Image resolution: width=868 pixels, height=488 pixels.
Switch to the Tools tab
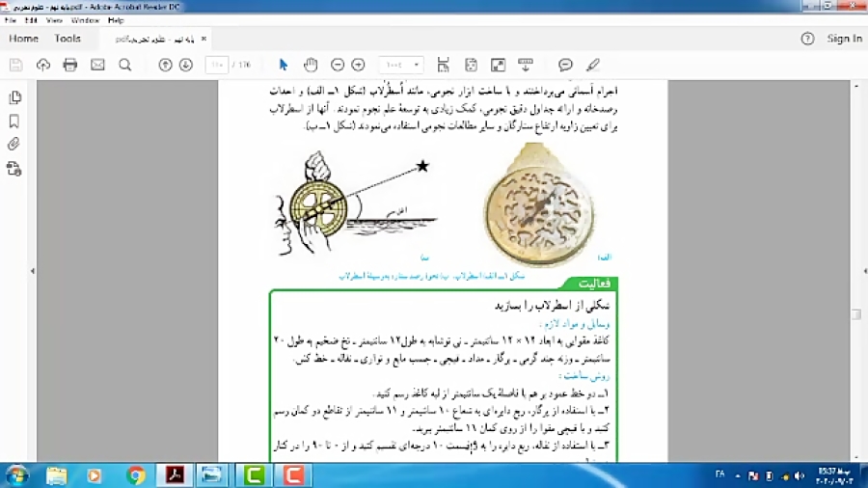point(68,39)
